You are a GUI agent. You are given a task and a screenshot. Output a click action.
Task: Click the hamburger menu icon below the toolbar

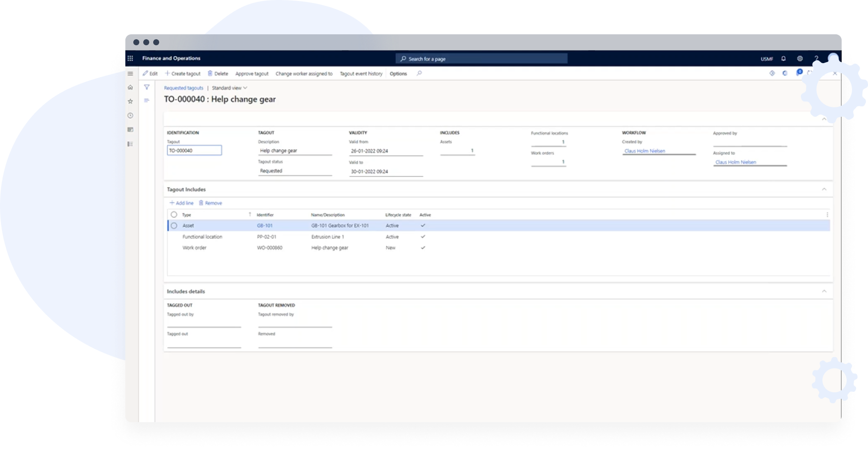coord(130,73)
